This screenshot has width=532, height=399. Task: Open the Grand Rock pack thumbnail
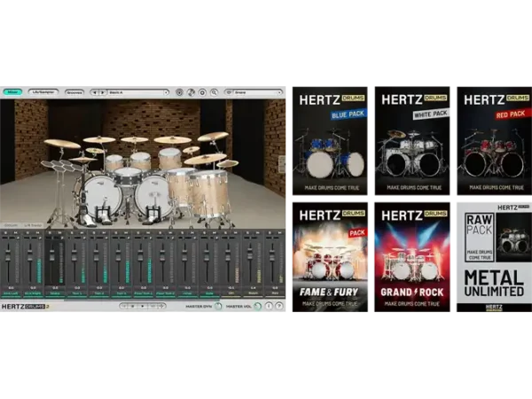pyautogui.click(x=412, y=257)
